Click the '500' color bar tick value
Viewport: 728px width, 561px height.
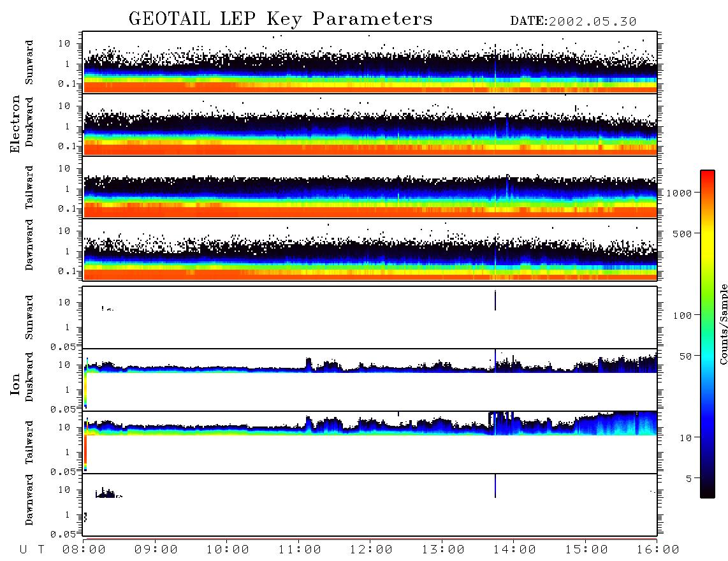pyautogui.click(x=683, y=233)
